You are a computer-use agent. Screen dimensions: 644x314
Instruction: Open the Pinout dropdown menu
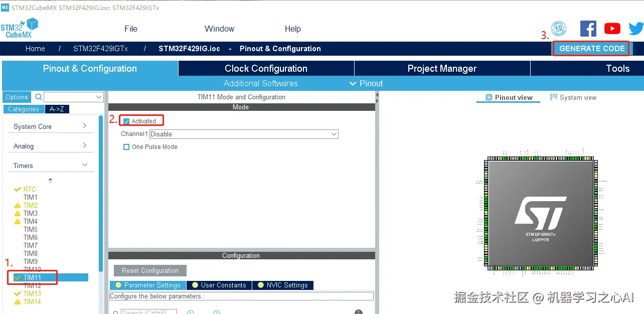coord(366,83)
